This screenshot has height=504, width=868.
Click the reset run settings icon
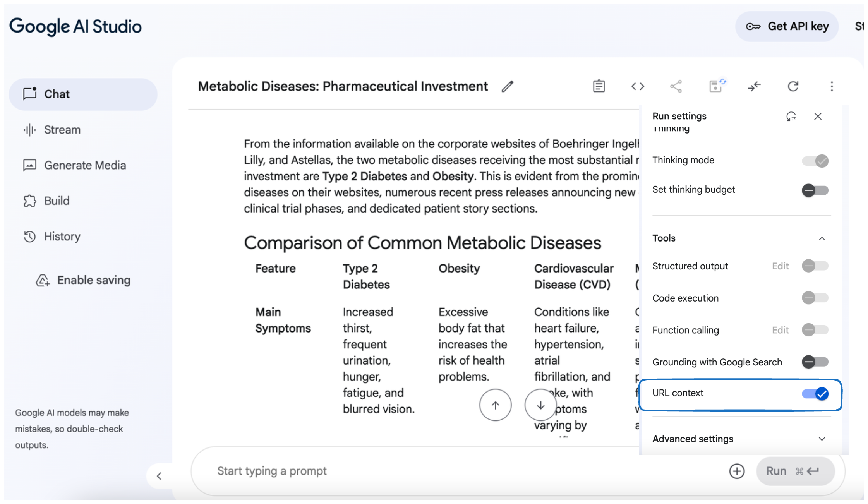click(x=791, y=116)
